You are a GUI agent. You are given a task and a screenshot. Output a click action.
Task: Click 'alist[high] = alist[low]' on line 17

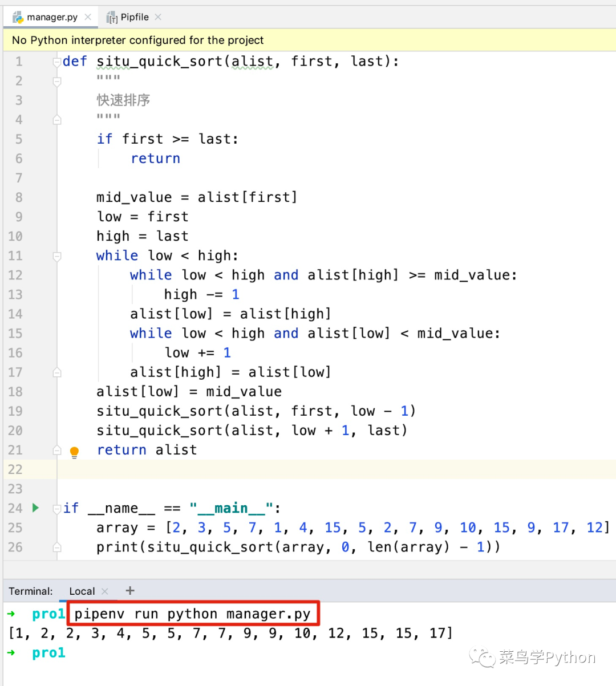pyautogui.click(x=230, y=372)
